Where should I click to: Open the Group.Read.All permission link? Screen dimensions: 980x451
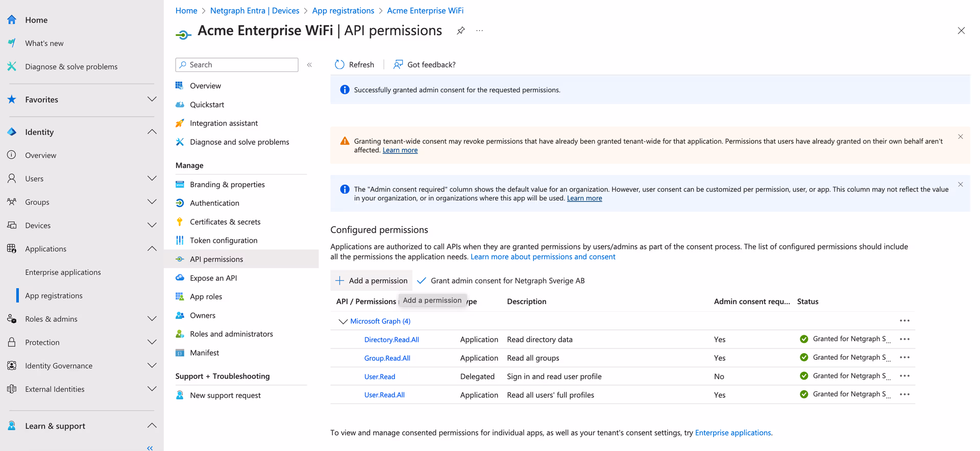[387, 358]
